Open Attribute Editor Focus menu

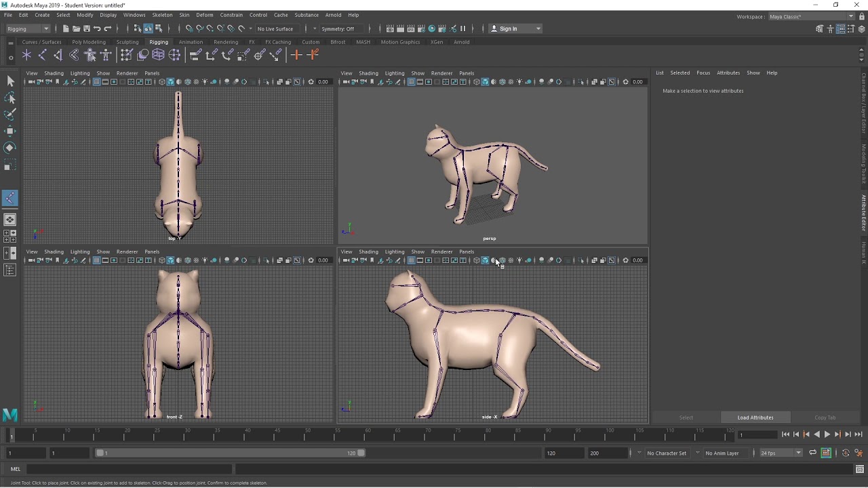pyautogui.click(x=703, y=73)
